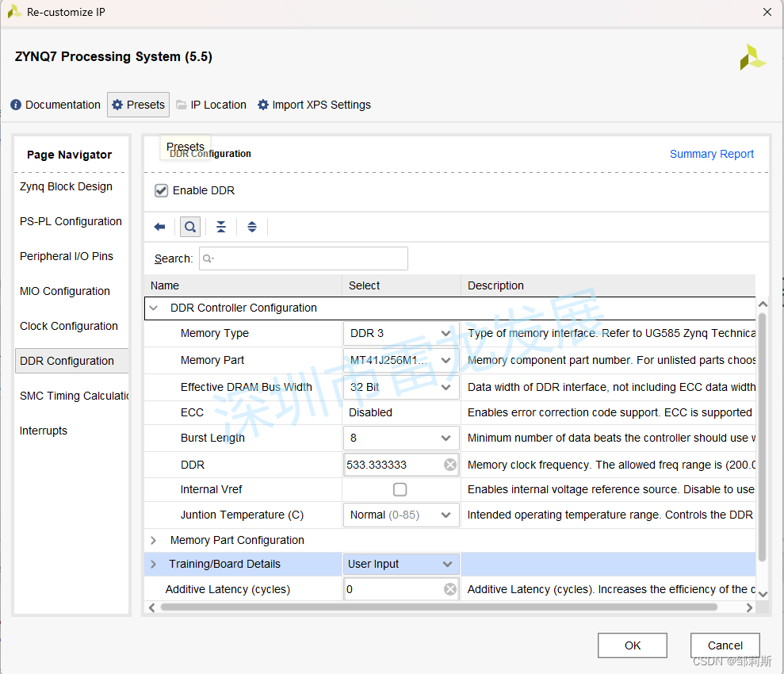
Task: Go to SMC Timing Calculation page
Action: (x=74, y=396)
